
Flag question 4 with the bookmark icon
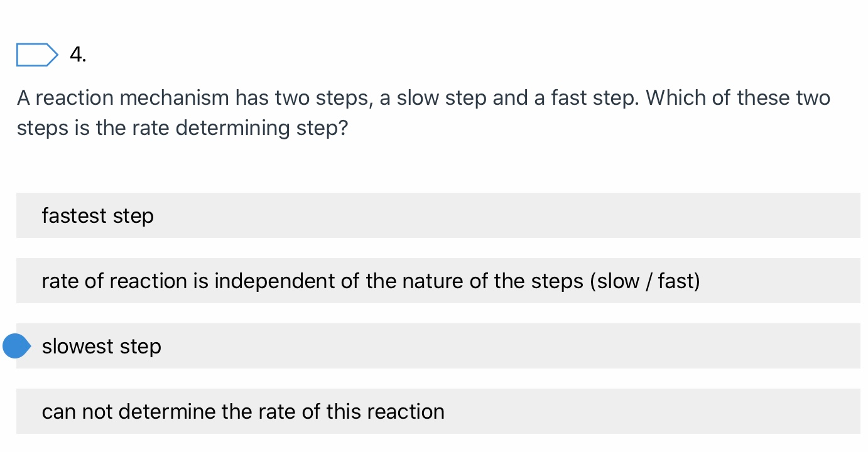(37, 55)
